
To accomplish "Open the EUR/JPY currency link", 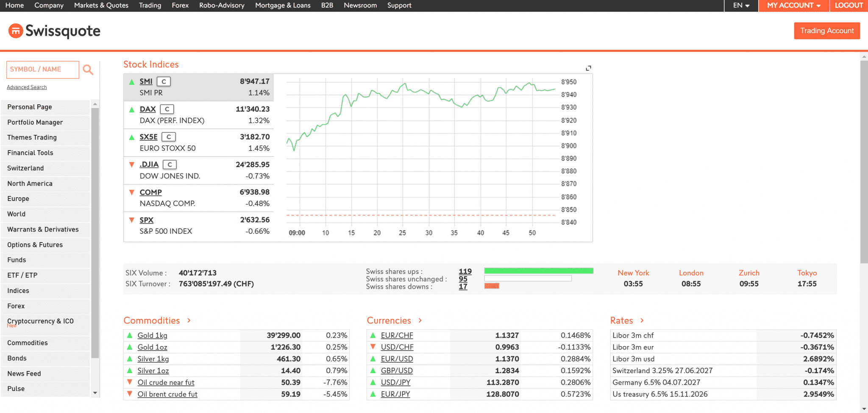I will coord(395,394).
